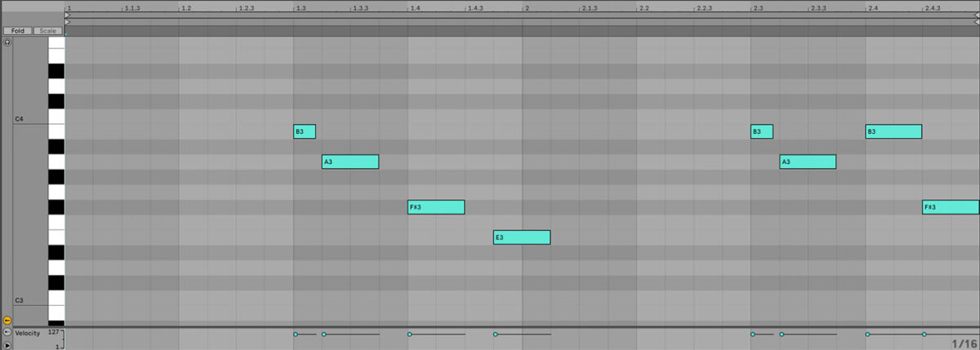Click ruler position 1.1.3
Viewport: 980px width, 350px height.
click(x=132, y=8)
